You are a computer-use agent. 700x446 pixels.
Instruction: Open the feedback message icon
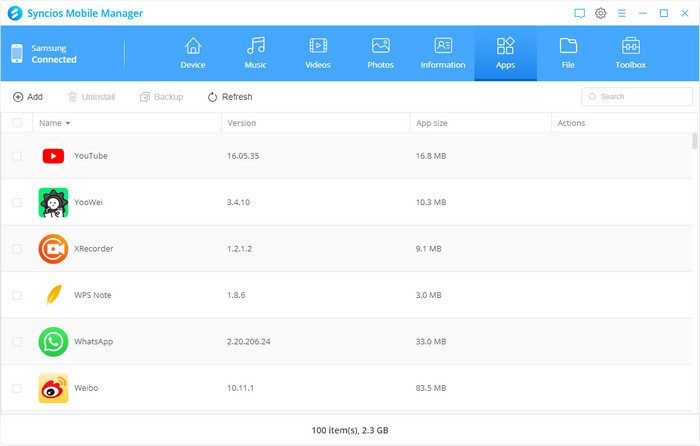tap(579, 13)
